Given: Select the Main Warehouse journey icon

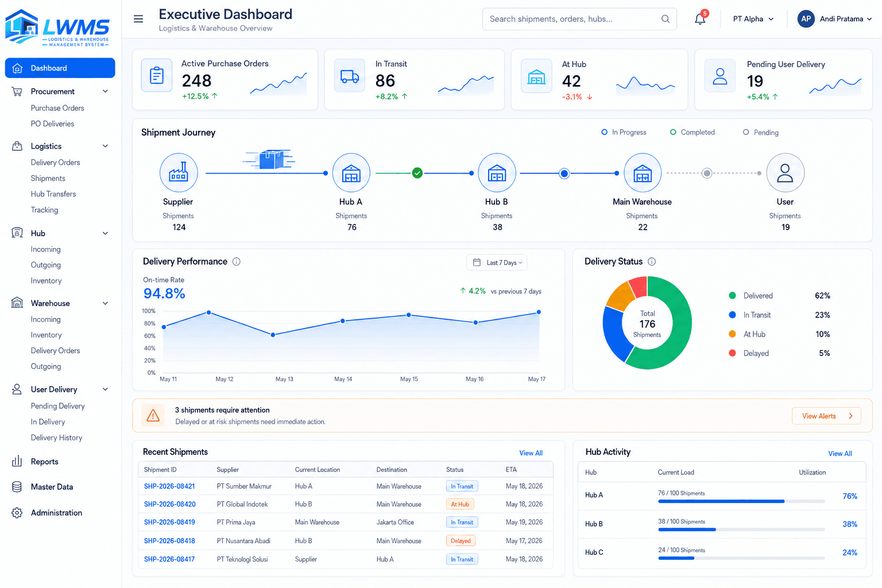Looking at the screenshot, I should [x=643, y=172].
